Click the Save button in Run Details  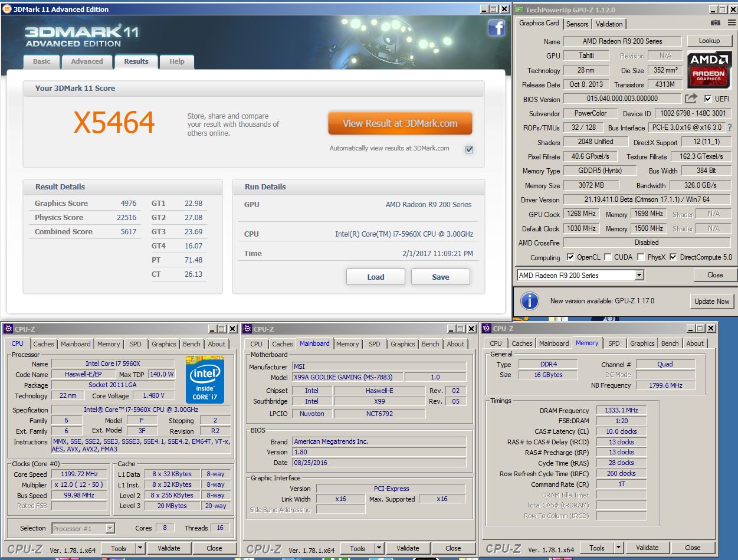tap(441, 277)
